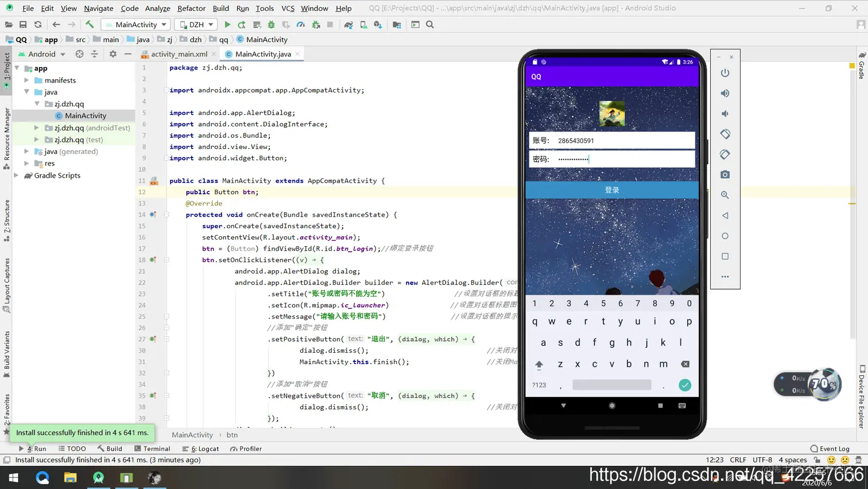Expand the zj.dzh.qq (androidTest) arrow

click(x=37, y=128)
